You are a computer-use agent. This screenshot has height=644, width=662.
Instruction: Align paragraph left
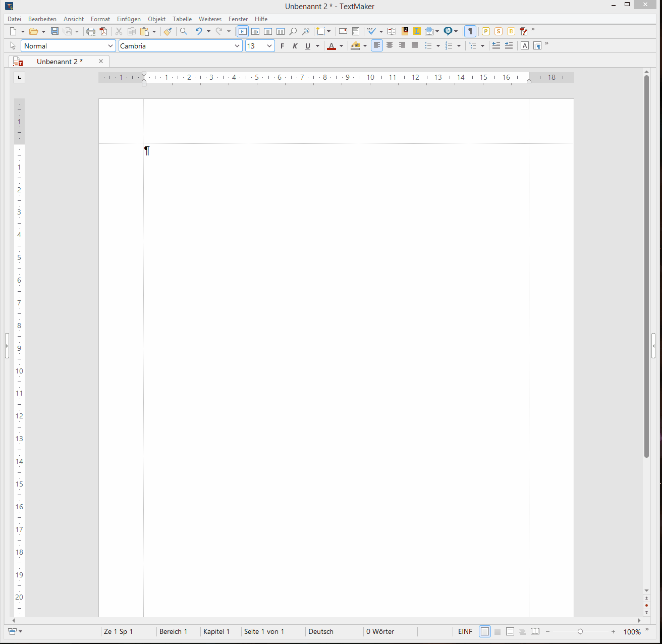coord(377,46)
